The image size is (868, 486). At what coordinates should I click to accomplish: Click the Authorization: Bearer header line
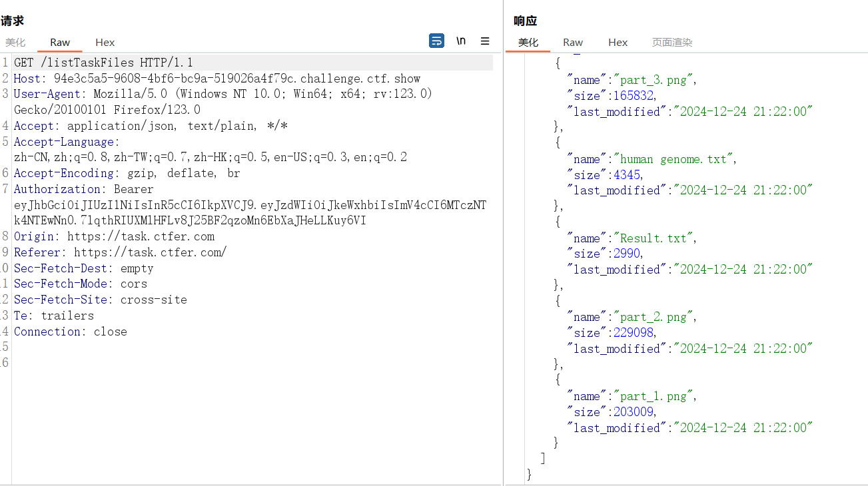click(x=84, y=189)
